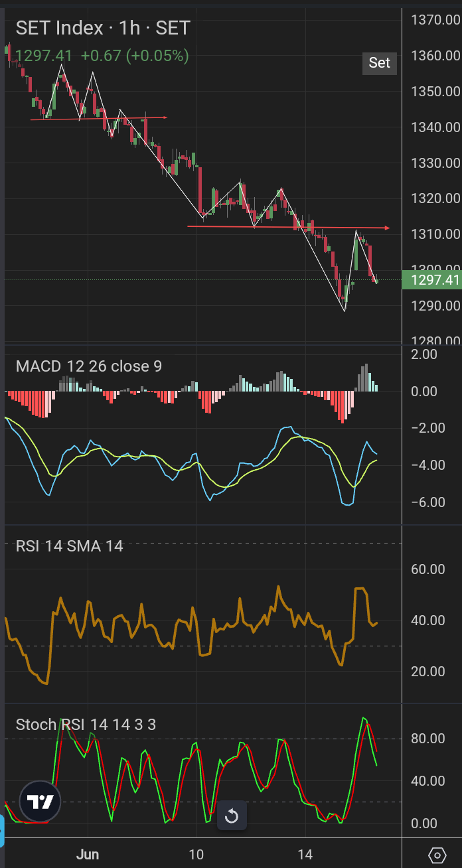Reset chart view with the circular arrow icon

click(x=232, y=816)
